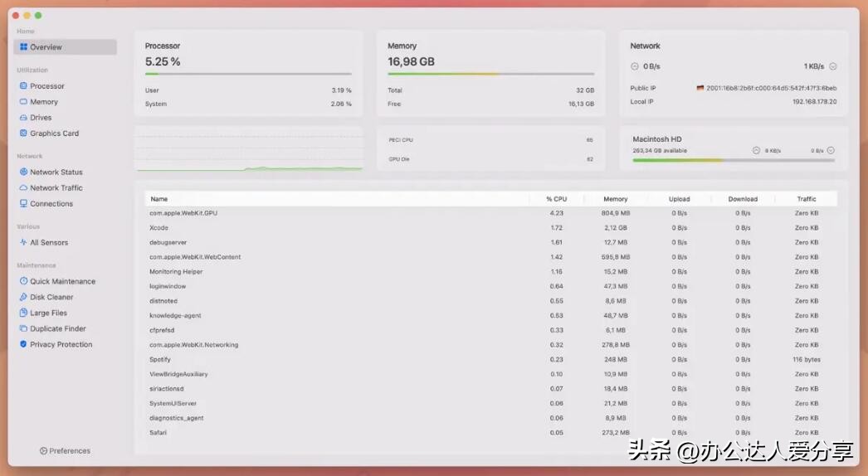Click the Large Files document icon

point(23,313)
